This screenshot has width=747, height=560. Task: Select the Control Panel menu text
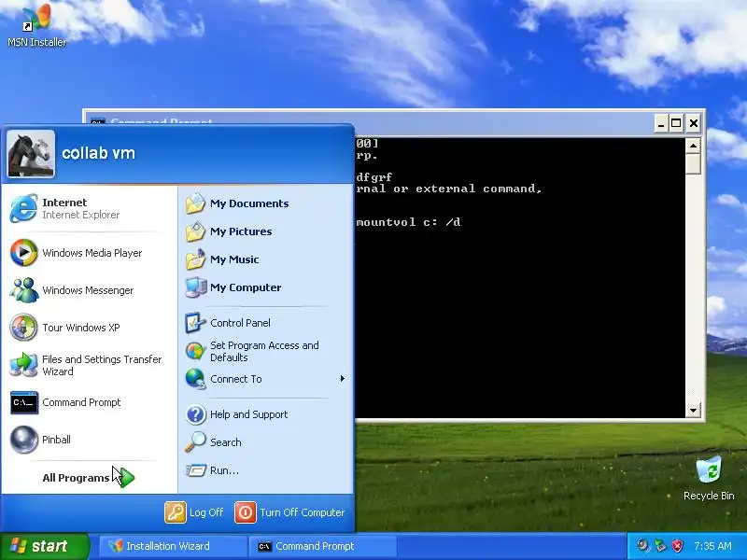coord(240,323)
